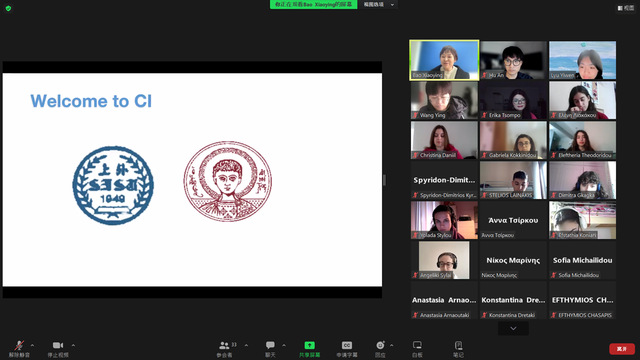Click muted mic icon on Anastasia Arnaoutaki tile

pos(416,315)
